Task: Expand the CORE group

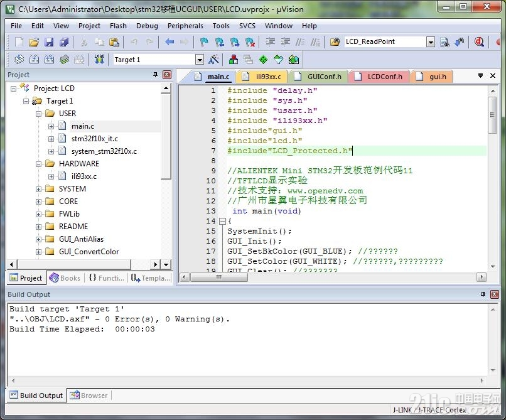Action: (39, 202)
